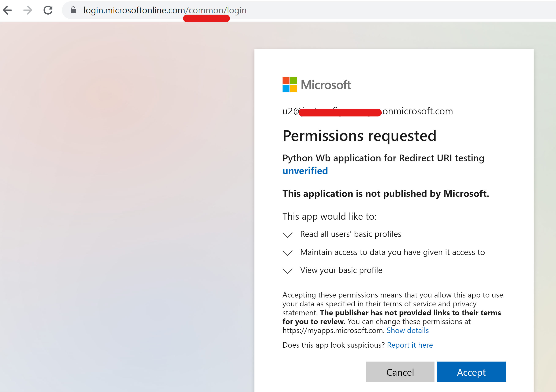This screenshot has width=556, height=392.
Task: Go back with the browser back arrow
Action: 8,10
